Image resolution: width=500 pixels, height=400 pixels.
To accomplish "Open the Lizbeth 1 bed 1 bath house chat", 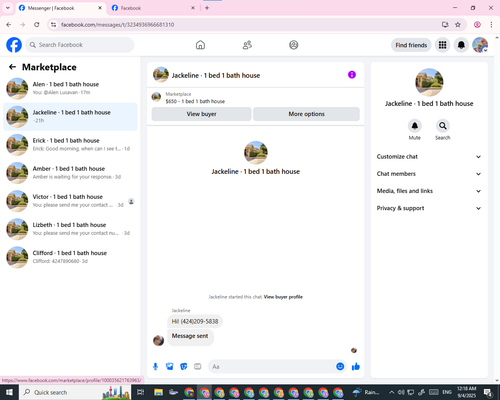I will [x=70, y=229].
